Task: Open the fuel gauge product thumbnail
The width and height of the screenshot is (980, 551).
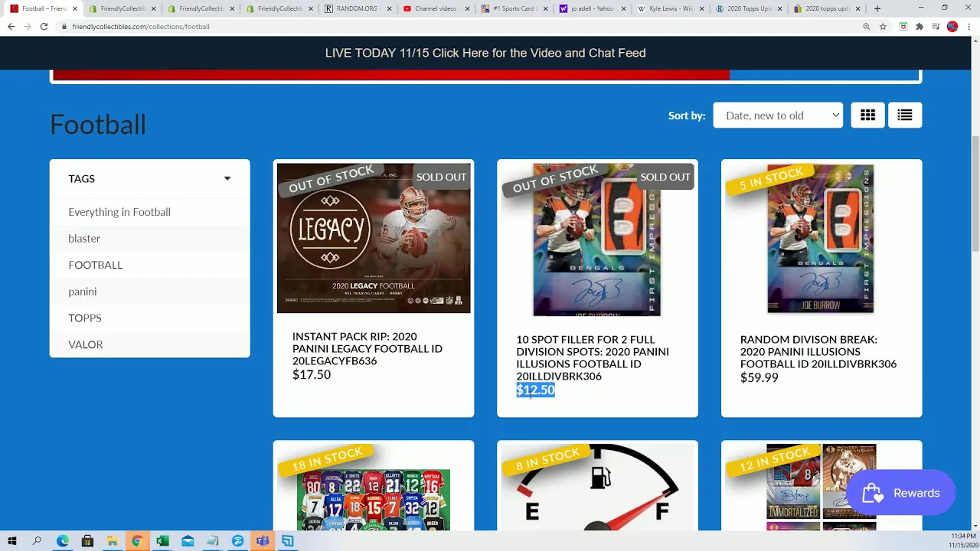Action: point(597,487)
